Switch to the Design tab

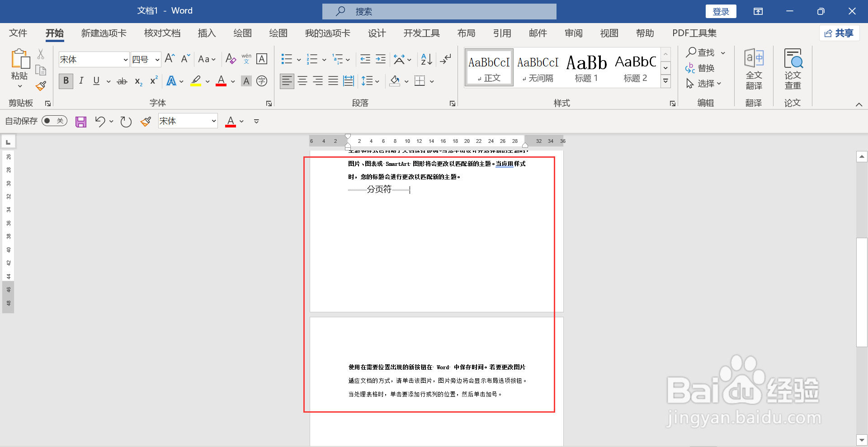377,33
